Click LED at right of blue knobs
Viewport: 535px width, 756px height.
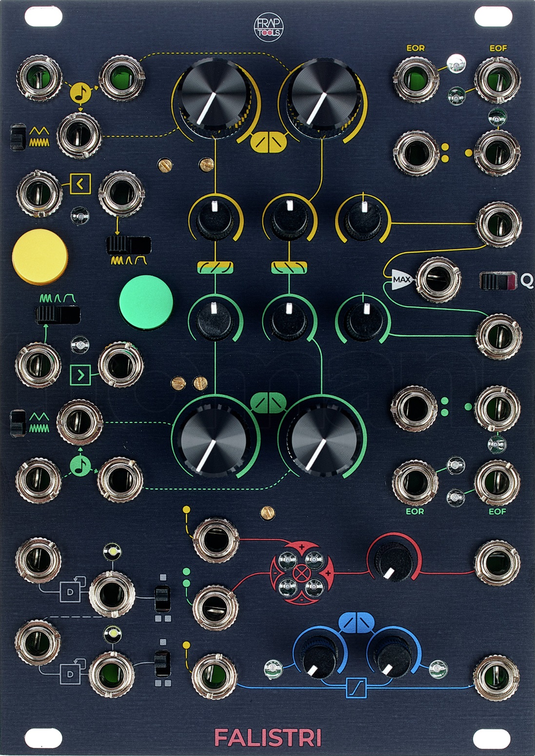(x=437, y=669)
